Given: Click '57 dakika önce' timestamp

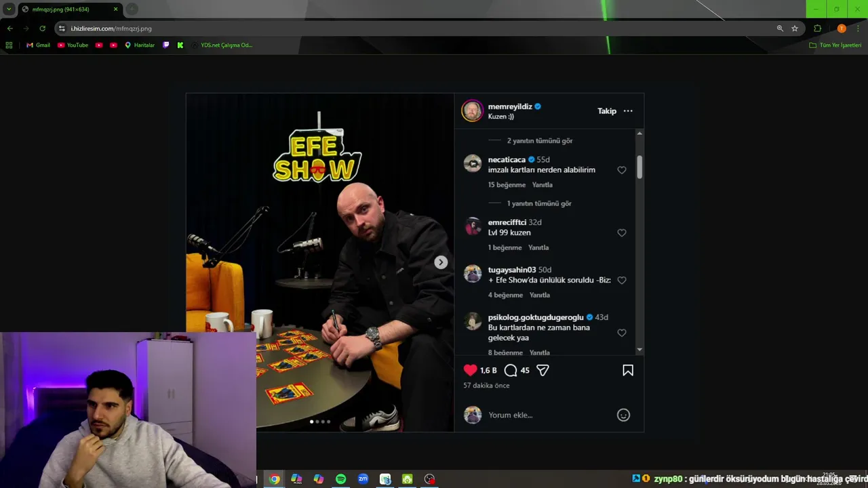Looking at the screenshot, I should point(486,386).
